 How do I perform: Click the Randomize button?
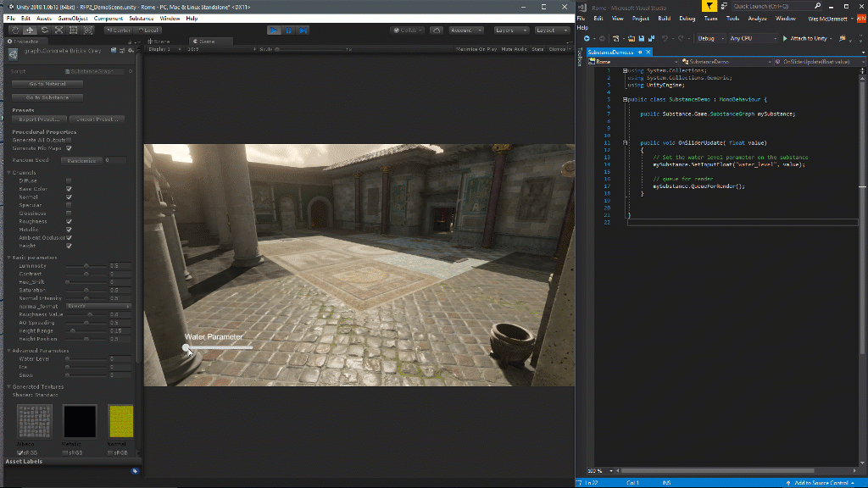click(x=81, y=160)
